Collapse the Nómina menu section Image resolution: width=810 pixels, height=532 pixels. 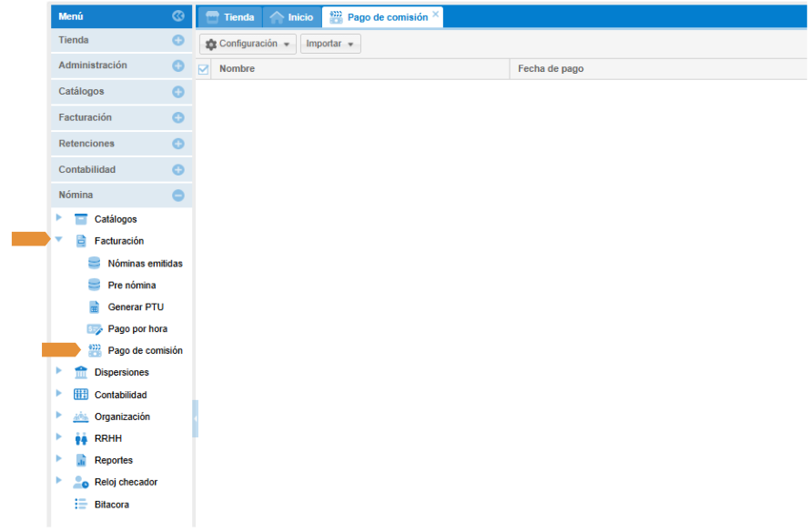(178, 196)
